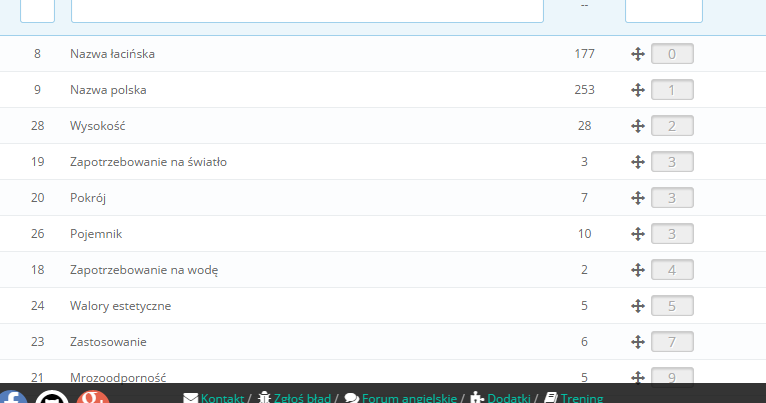Click value count 10 for Pojemnik
The height and width of the screenshot is (403, 766).
584,234
